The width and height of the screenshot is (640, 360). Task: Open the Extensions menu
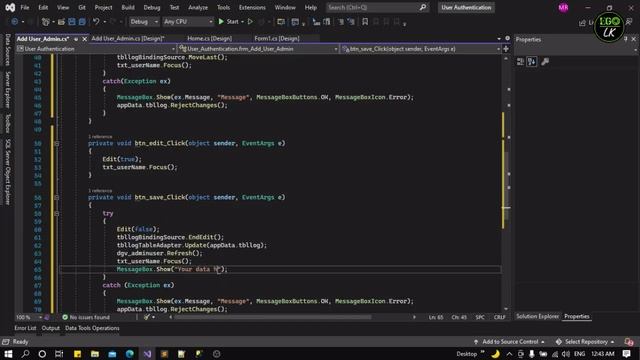coord(252,7)
